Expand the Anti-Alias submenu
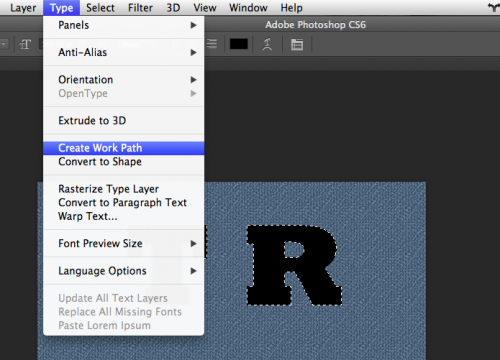Screen dimensions: 500x360 coord(124,52)
